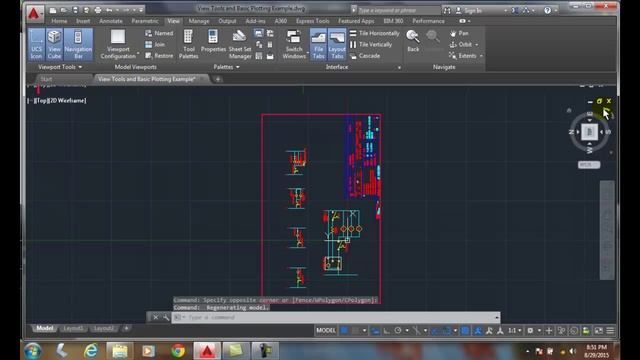Open the Properties palette
Viewport: 640px width, 360px height.
coord(213,41)
